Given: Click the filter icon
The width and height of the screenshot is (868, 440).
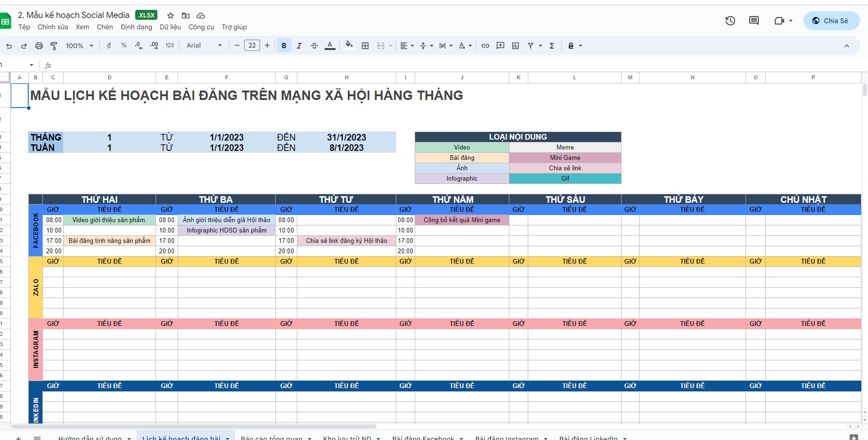Looking at the screenshot, I should [531, 45].
